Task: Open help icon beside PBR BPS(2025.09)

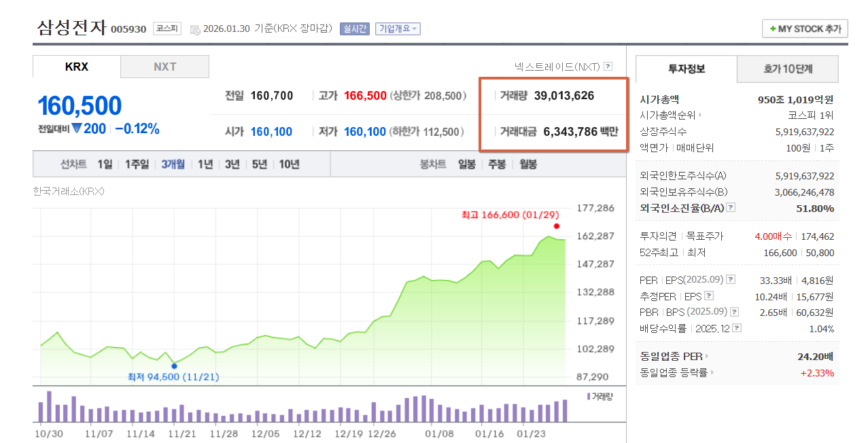Action: click(733, 312)
